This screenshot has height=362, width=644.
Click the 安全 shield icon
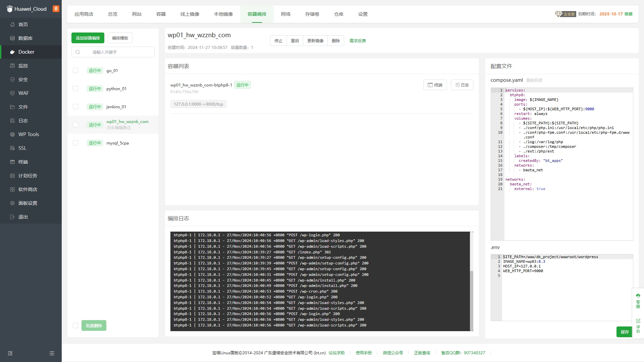pyautogui.click(x=12, y=79)
